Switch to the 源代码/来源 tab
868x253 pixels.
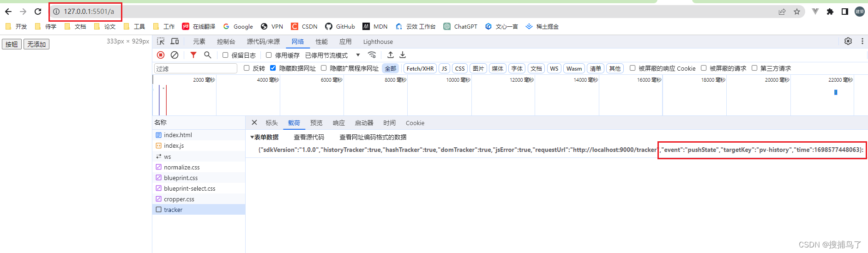pos(263,42)
